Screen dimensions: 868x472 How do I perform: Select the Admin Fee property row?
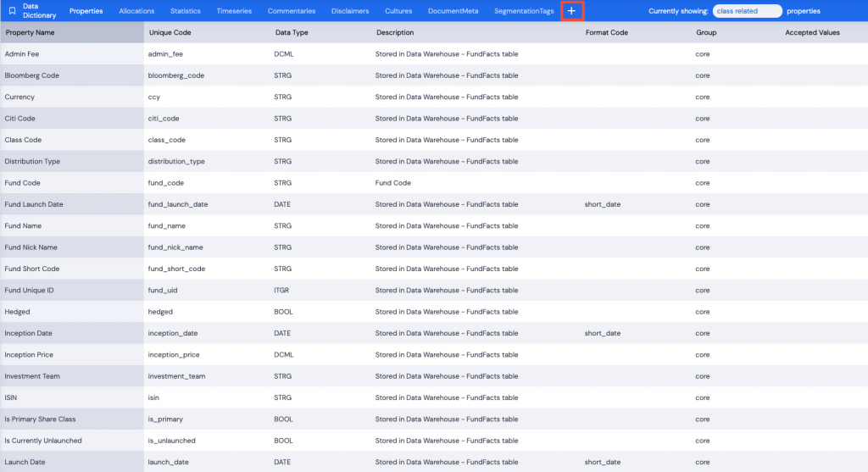434,54
